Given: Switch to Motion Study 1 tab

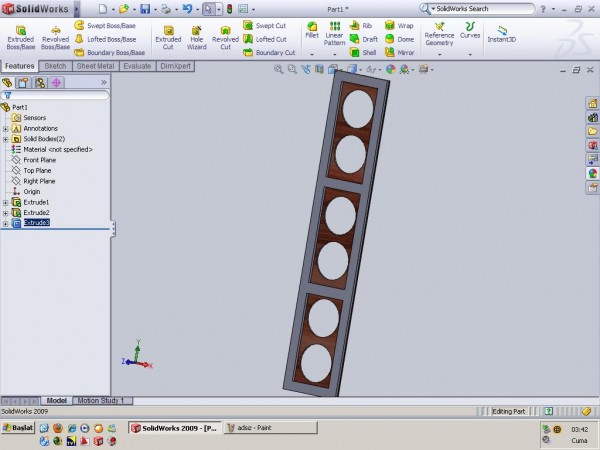Looking at the screenshot, I should tap(101, 400).
